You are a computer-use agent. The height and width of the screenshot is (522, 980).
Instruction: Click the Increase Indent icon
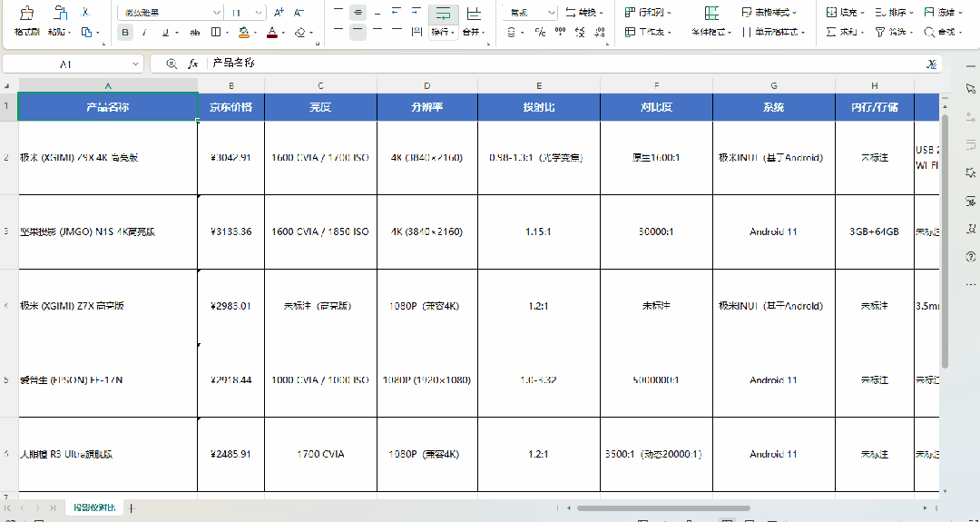416,13
